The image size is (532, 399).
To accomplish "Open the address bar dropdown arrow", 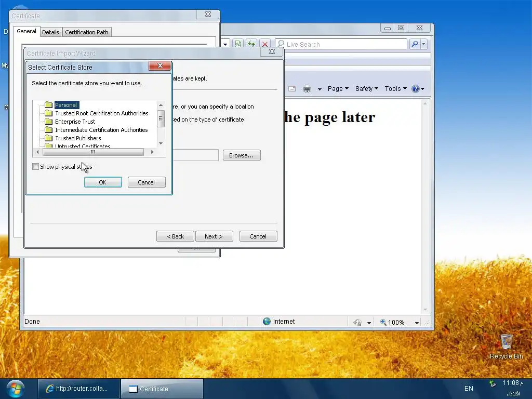I will tap(225, 45).
